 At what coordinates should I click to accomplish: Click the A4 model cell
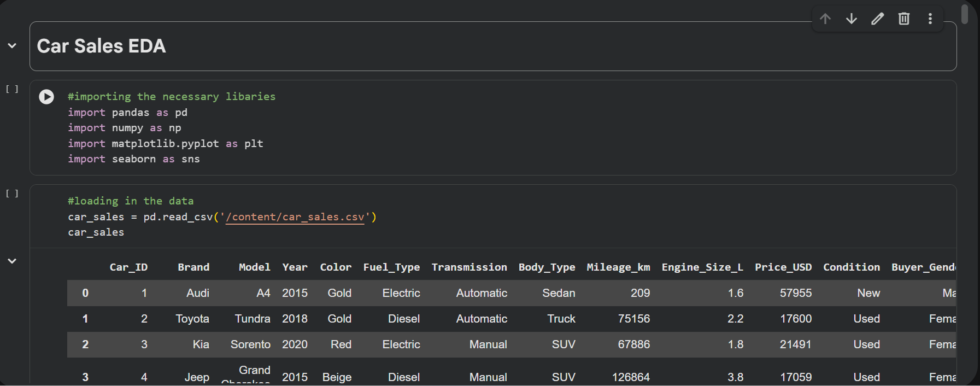click(x=263, y=293)
